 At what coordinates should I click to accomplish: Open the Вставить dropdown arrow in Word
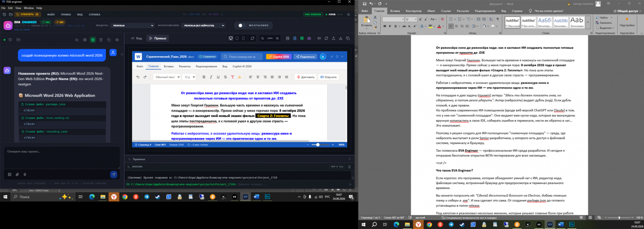[367, 29]
